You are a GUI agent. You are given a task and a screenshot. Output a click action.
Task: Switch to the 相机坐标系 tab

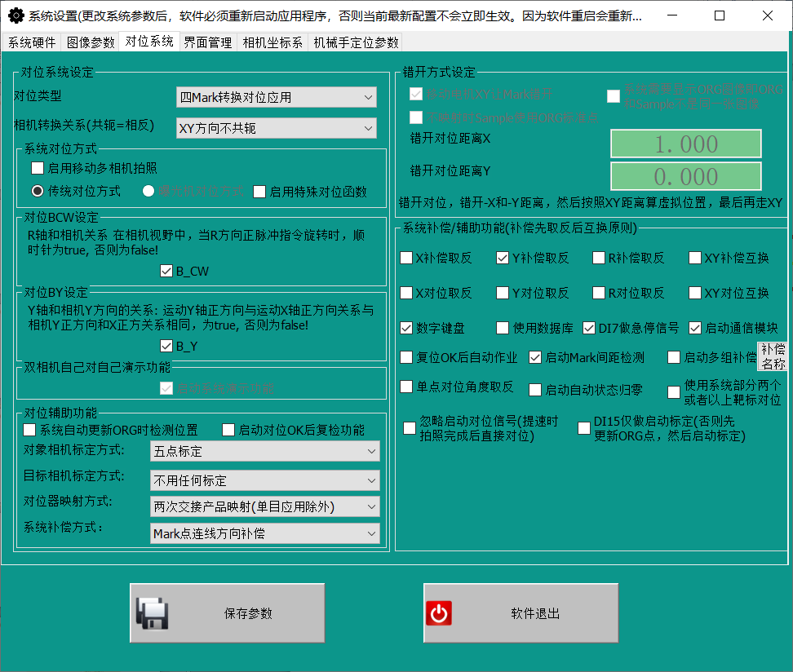pos(272,42)
